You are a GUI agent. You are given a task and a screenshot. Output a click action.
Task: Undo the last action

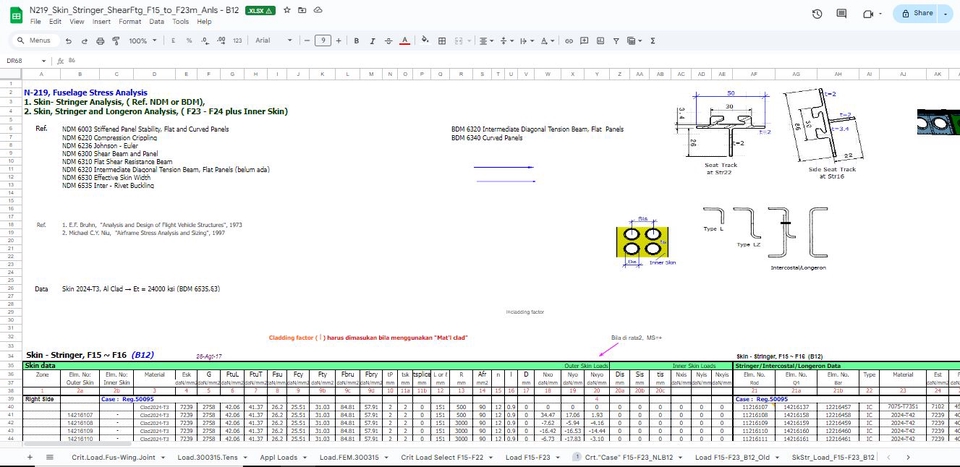tap(69, 41)
